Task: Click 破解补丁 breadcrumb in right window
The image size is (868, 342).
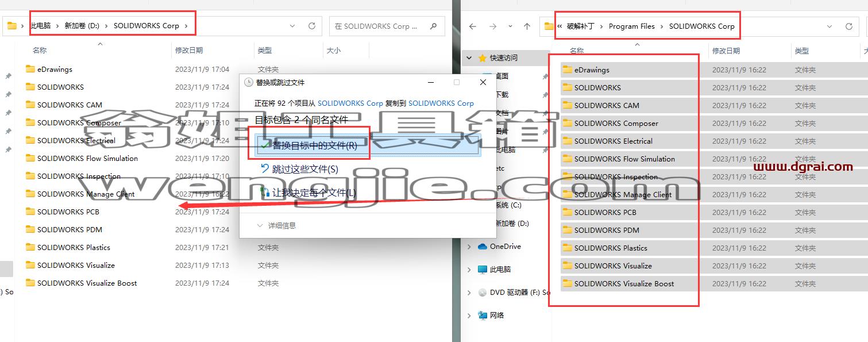Action: 580,26
